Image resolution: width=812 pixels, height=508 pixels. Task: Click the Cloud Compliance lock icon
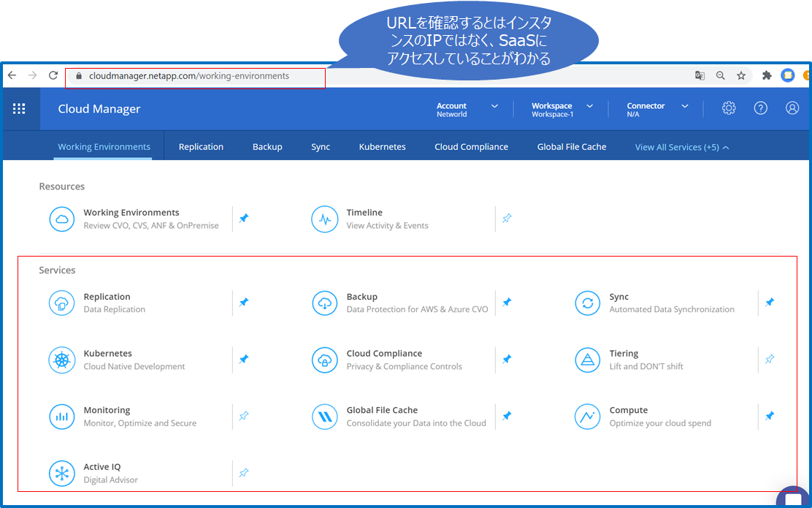click(x=325, y=360)
